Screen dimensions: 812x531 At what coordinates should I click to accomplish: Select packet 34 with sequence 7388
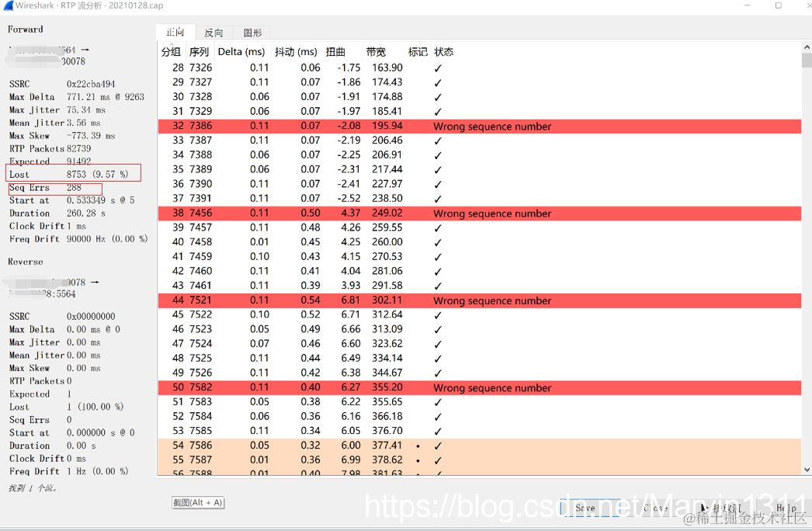pyautogui.click(x=480, y=155)
